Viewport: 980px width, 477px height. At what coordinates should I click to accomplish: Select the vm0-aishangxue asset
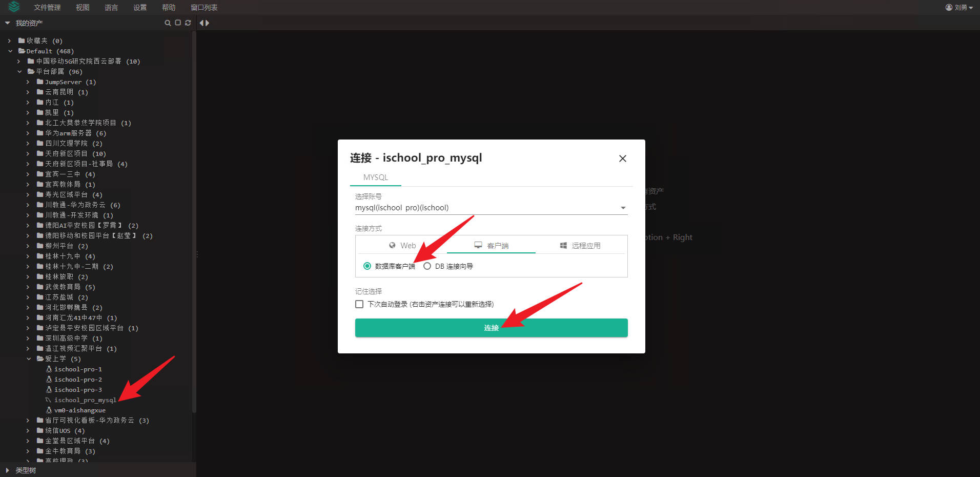tap(79, 410)
